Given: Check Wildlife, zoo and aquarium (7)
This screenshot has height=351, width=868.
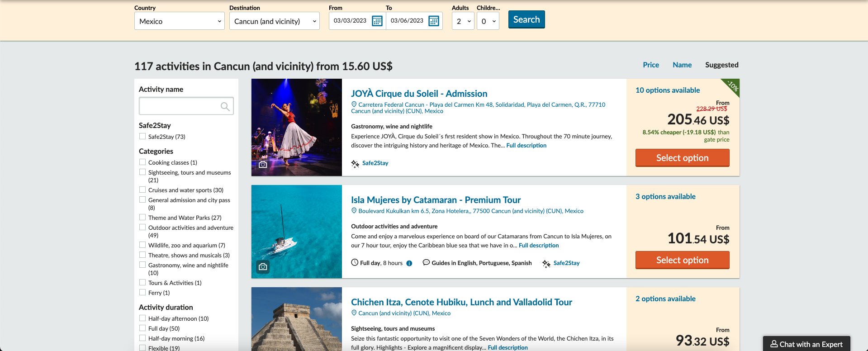Looking at the screenshot, I should point(142,245).
